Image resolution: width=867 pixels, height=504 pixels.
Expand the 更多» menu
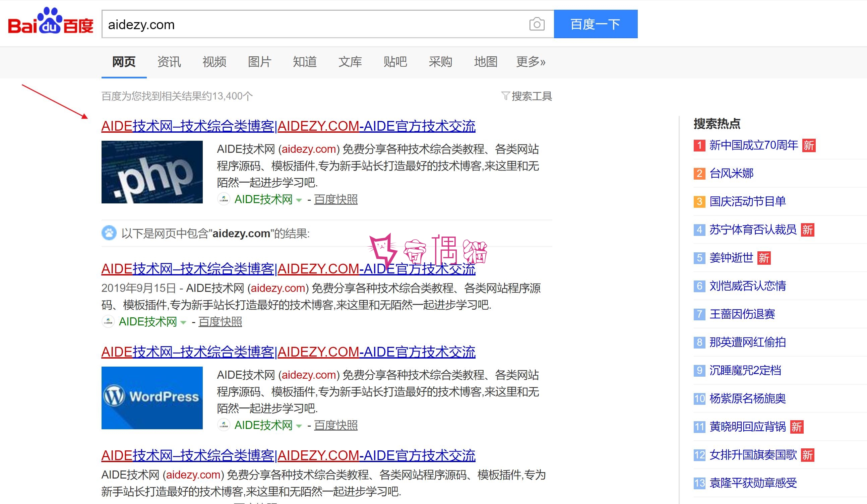(531, 62)
